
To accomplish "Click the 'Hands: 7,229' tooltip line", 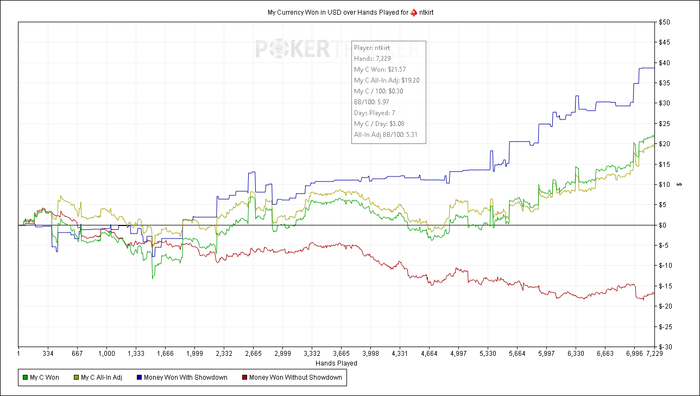I will [372, 58].
